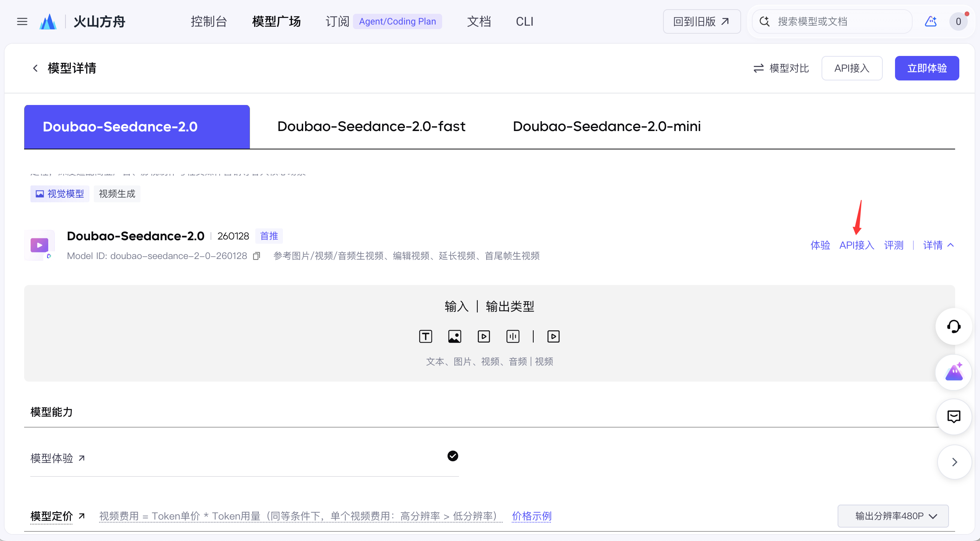Open the floating feedback message icon

(x=954, y=416)
